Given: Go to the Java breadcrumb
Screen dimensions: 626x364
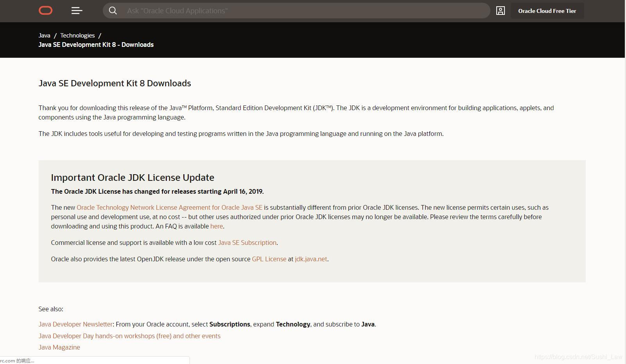Looking at the screenshot, I should point(45,35).
